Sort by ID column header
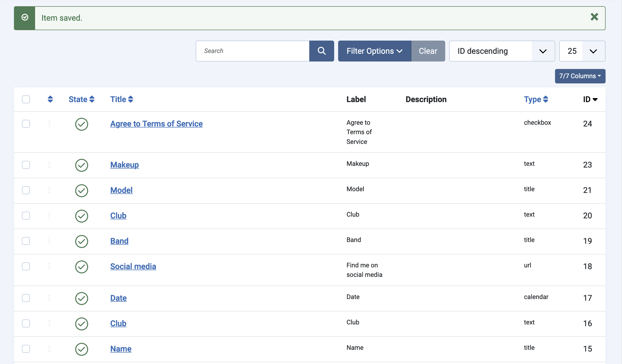Screen dimensions: 622x364 pyautogui.click(x=590, y=99)
